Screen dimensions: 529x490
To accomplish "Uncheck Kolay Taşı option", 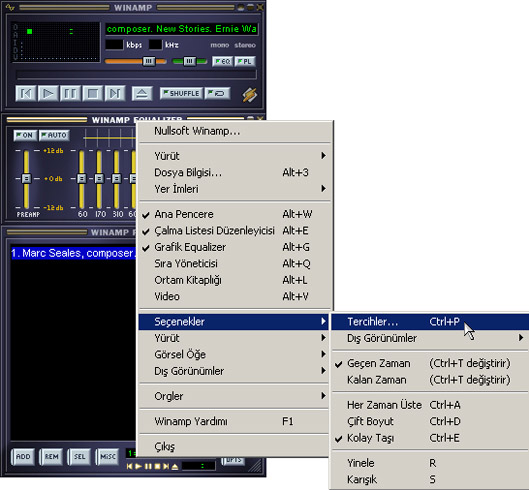I will coord(430,438).
